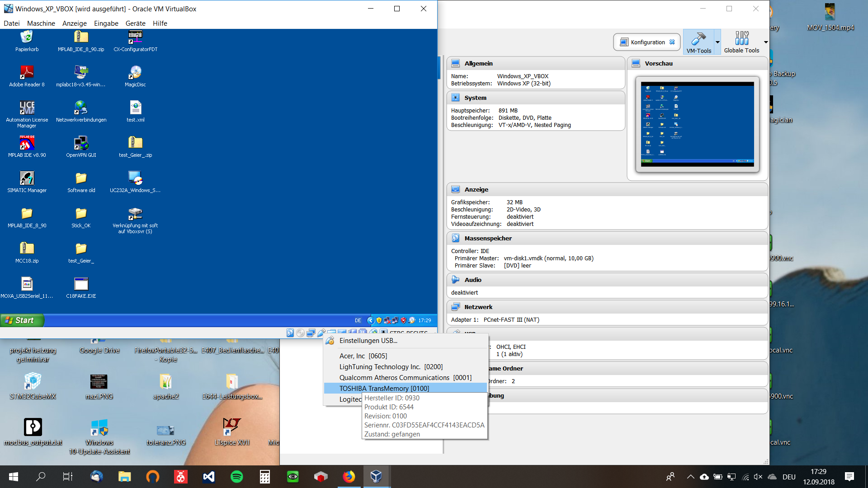Click red security alert shield in XP tray
This screenshot has height=488, width=868.
tap(403, 320)
